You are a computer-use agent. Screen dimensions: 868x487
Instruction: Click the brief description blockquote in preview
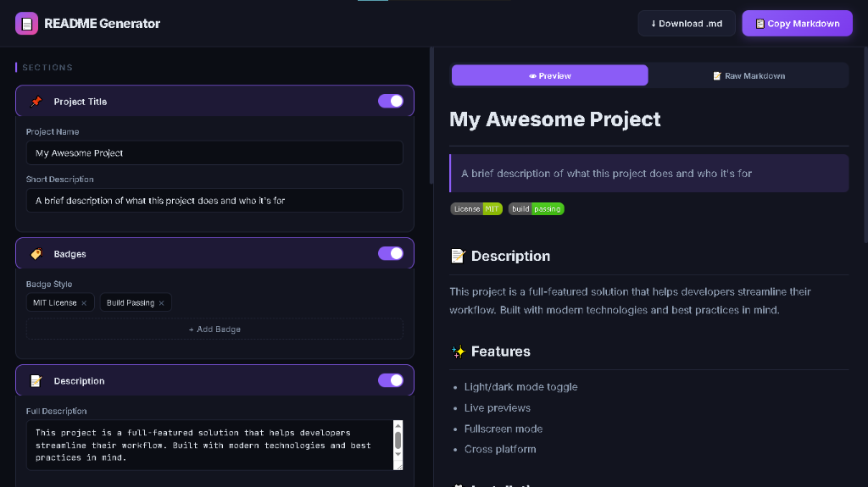point(648,174)
